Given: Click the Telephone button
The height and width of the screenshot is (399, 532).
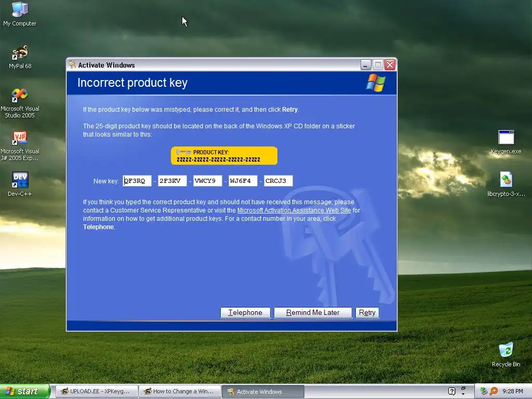Looking at the screenshot, I should [245, 312].
